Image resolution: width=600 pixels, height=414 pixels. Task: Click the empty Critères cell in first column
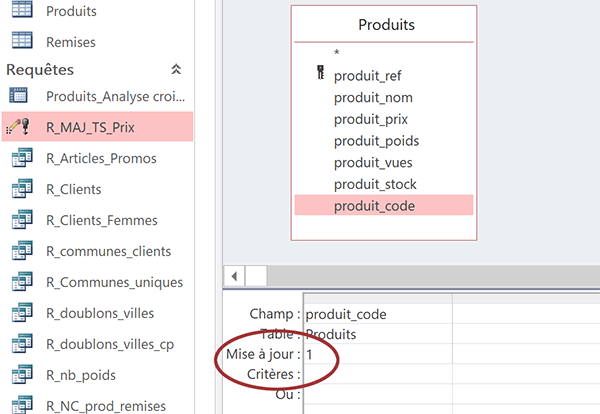(378, 374)
